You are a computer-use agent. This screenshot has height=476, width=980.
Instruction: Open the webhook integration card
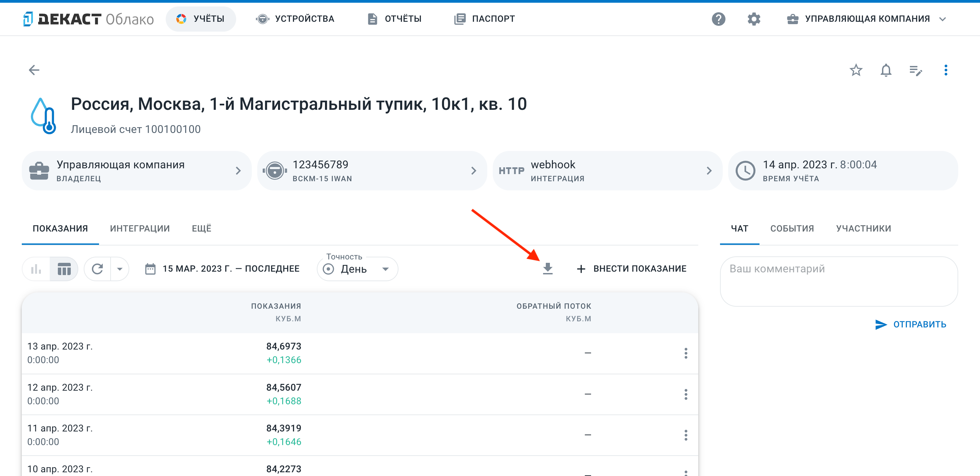(x=607, y=171)
